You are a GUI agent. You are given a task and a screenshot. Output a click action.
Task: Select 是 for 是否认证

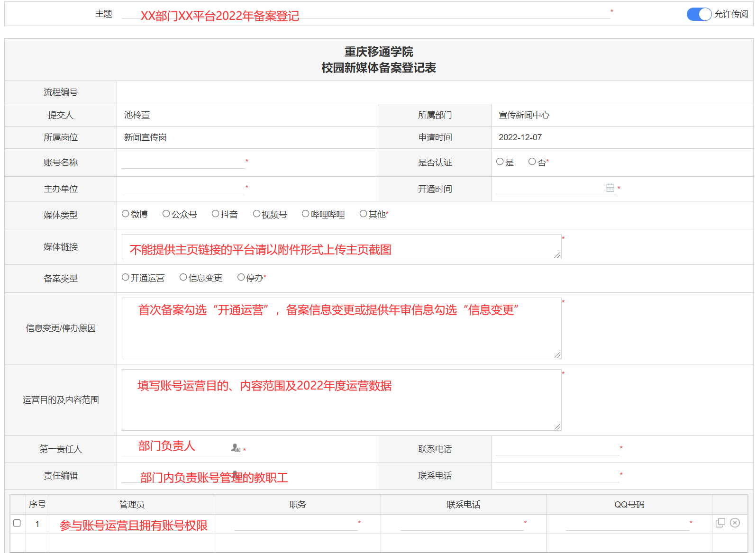tap(500, 162)
